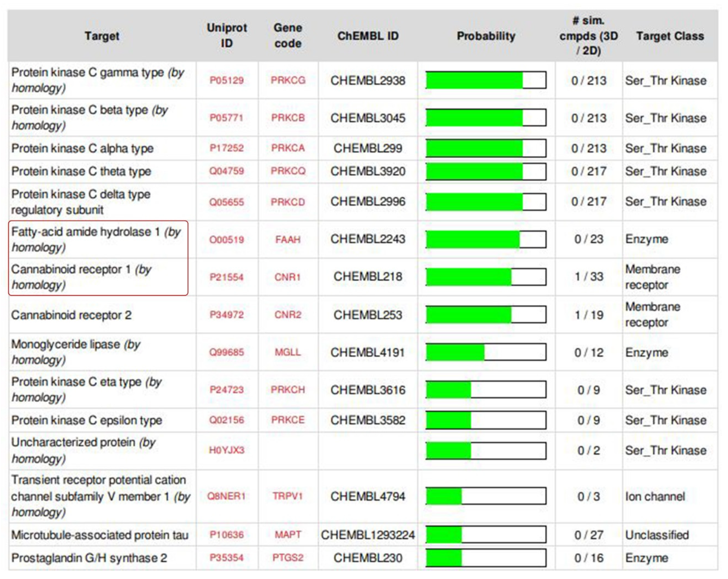The image size is (728, 579).
Task: Click the MGLL gene link
Action: pos(288,352)
